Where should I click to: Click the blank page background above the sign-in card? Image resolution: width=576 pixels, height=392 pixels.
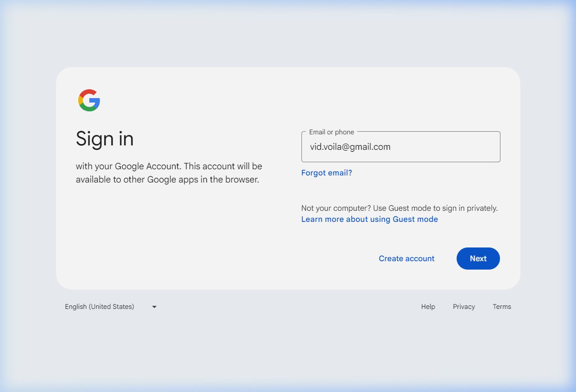pos(287,35)
